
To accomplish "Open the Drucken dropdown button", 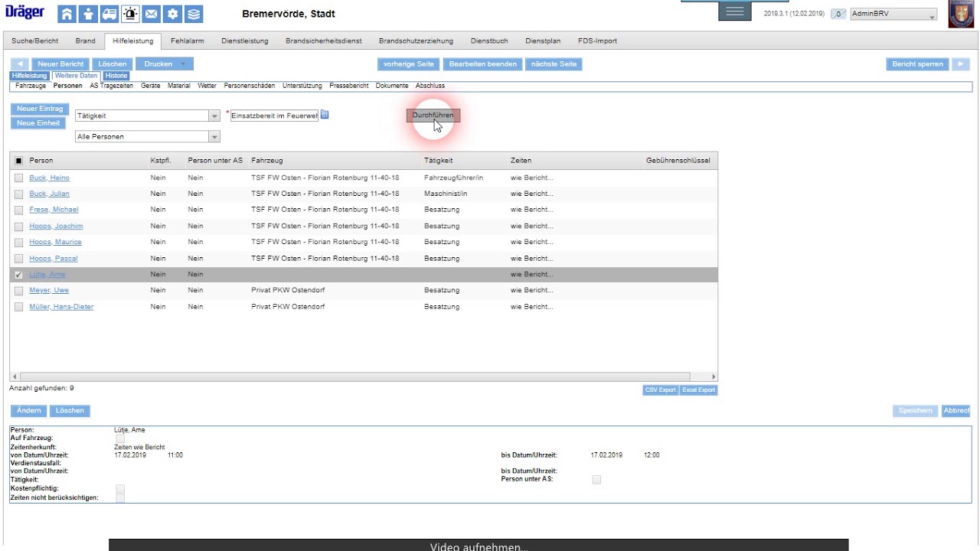I will (165, 64).
